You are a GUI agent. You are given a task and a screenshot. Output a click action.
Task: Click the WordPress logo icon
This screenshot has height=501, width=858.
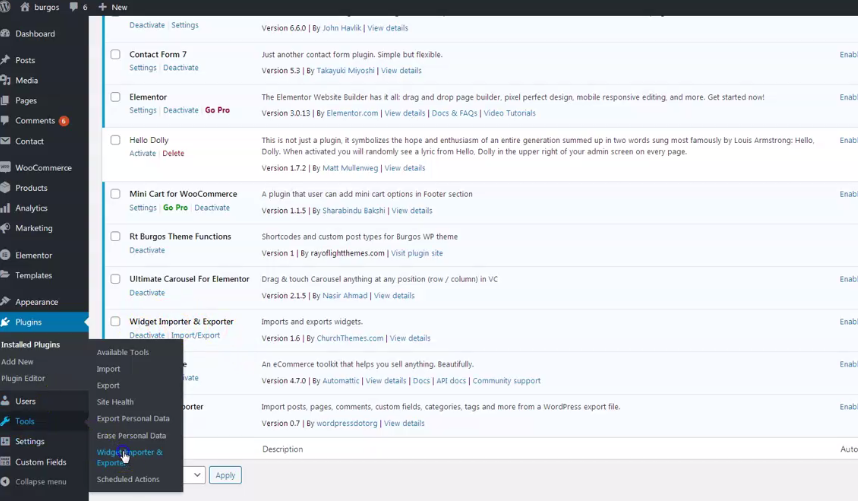4,7
